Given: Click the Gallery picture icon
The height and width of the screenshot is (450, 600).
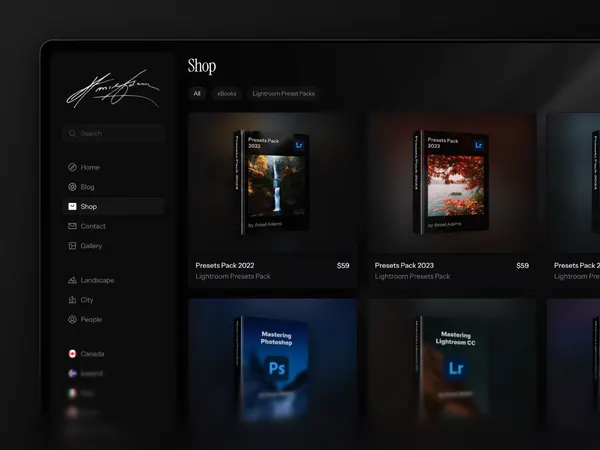Looking at the screenshot, I should pyautogui.click(x=72, y=246).
